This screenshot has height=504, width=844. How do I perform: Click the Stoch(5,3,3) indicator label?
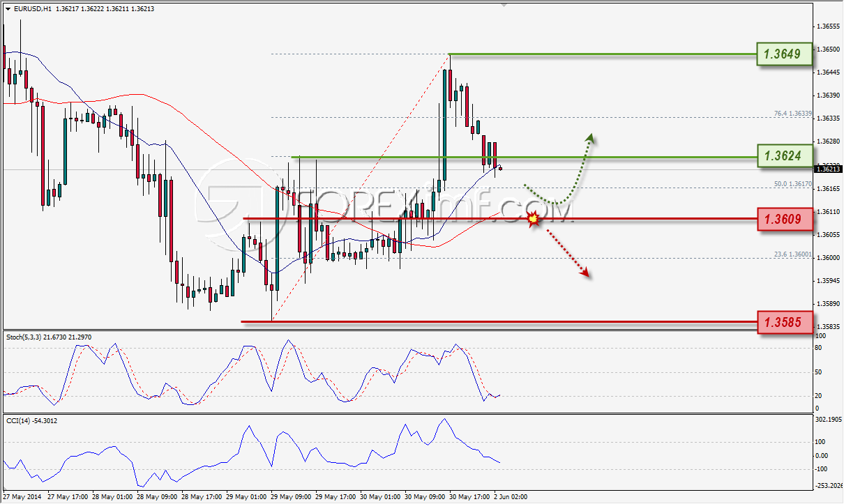point(24,337)
